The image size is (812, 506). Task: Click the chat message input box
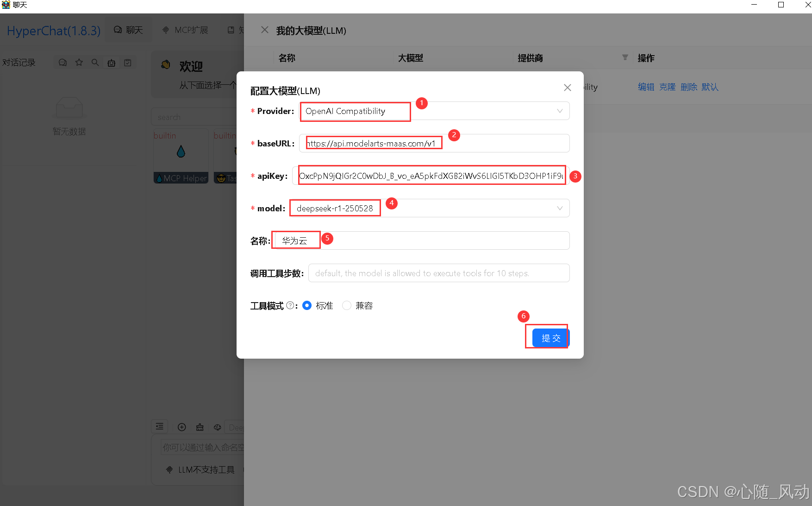(203, 447)
